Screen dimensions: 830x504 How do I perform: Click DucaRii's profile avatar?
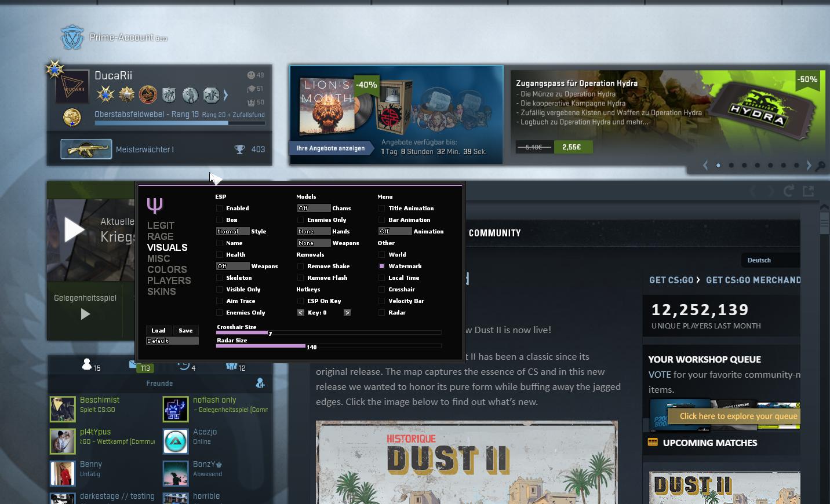point(72,87)
